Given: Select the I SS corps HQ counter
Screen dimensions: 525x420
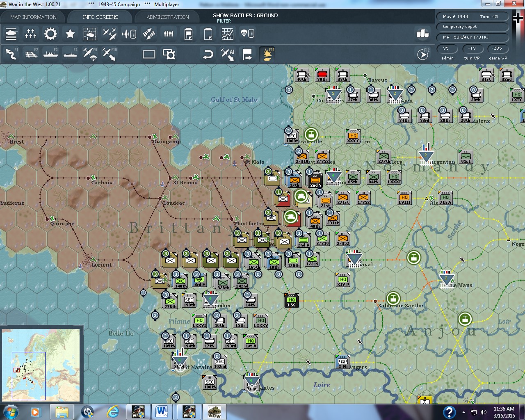Looking at the screenshot, I should 292,300.
